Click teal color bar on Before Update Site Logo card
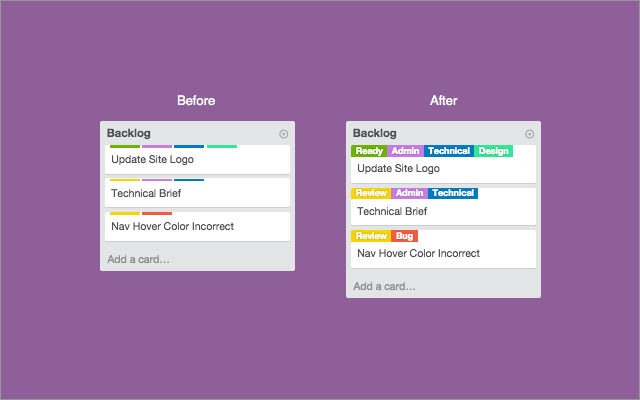Viewport: 640px width, 400px height. [222, 147]
